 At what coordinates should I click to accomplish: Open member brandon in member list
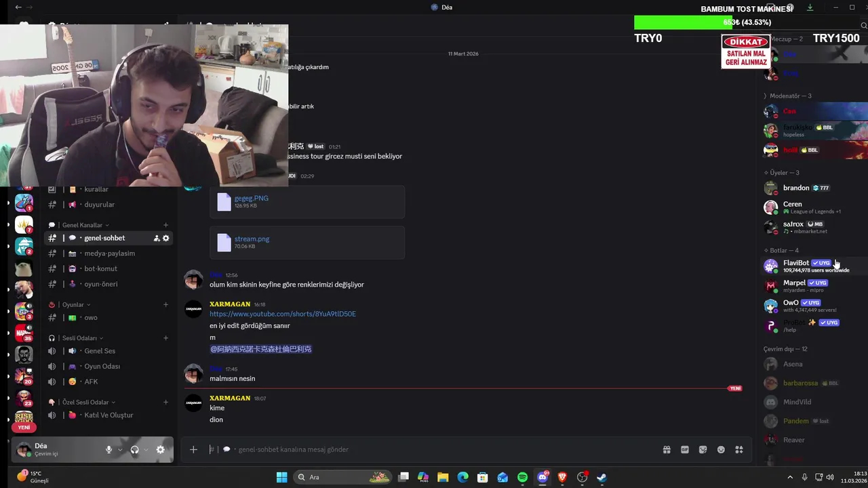(815, 188)
